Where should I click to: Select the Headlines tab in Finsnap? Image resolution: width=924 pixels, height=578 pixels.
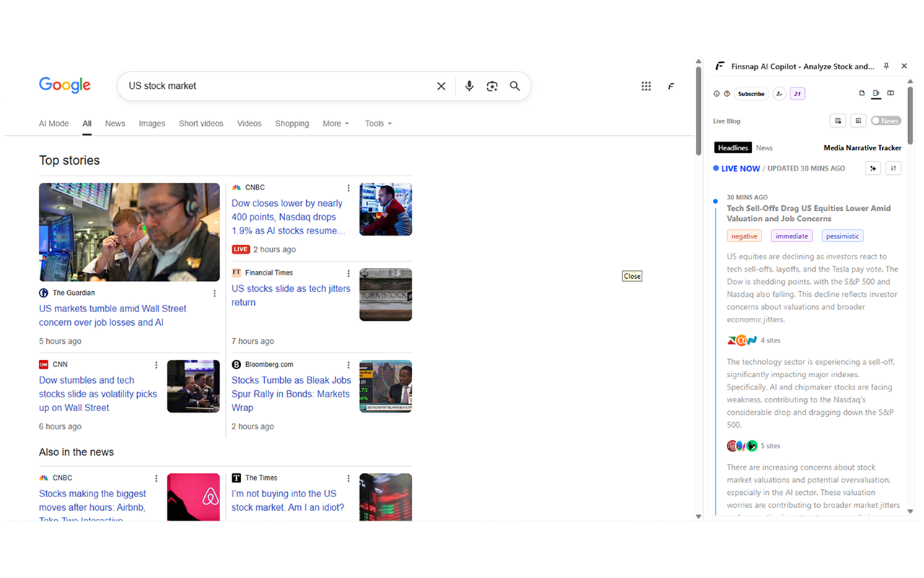(733, 148)
